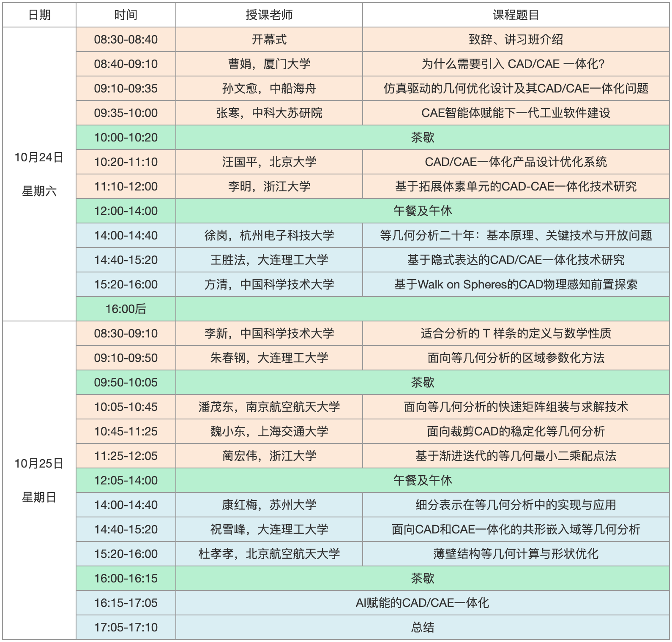Screen dimensions: 672x642
Task: Click the 15:20-16:00 time cell beside 杜孝孝
Action: 126,554
